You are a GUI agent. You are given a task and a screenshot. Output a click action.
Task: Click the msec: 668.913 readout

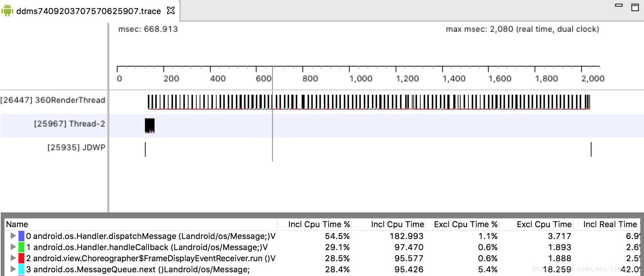(x=148, y=29)
